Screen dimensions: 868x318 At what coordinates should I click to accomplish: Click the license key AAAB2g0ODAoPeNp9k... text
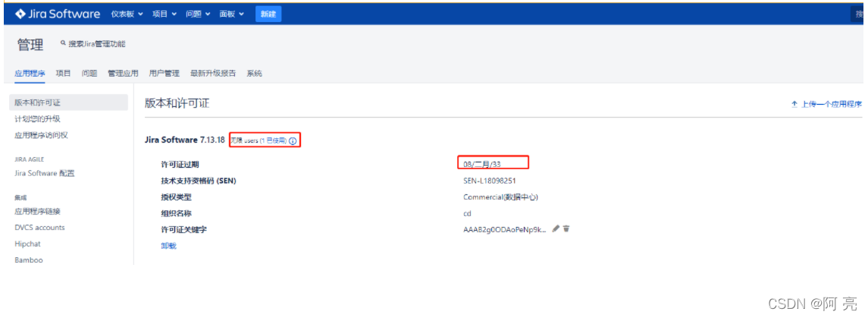[505, 228]
